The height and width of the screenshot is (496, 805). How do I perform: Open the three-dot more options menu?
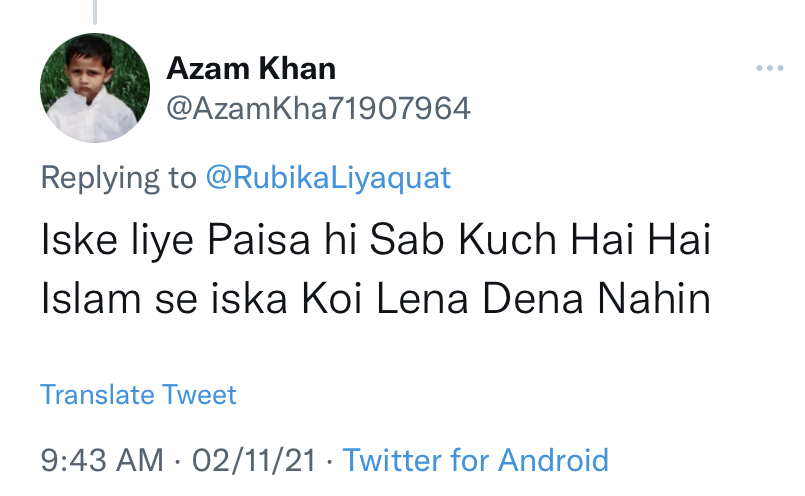(769, 69)
